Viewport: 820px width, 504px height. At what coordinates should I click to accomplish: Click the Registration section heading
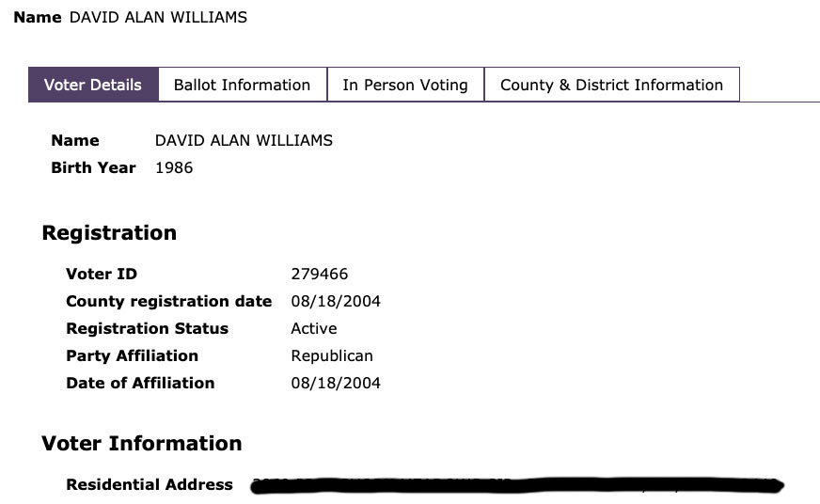(x=109, y=233)
